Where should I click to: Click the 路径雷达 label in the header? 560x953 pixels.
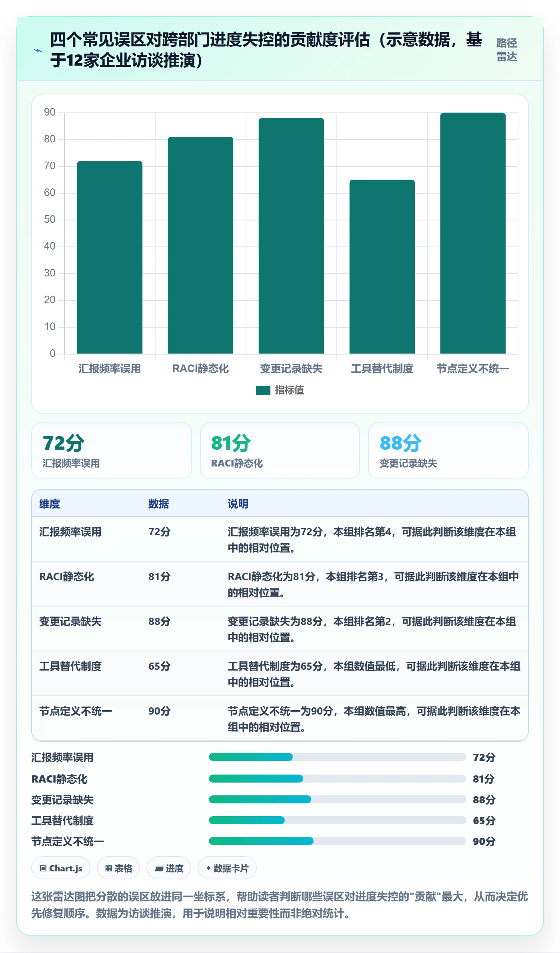pos(506,50)
